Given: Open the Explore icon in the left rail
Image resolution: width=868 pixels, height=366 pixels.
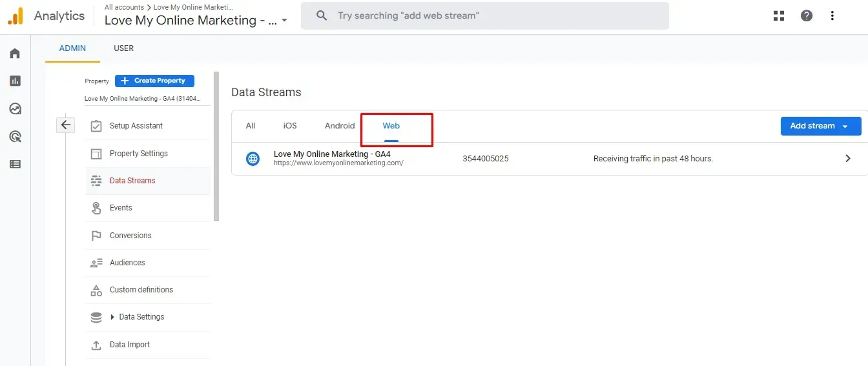Looking at the screenshot, I should tap(15, 108).
